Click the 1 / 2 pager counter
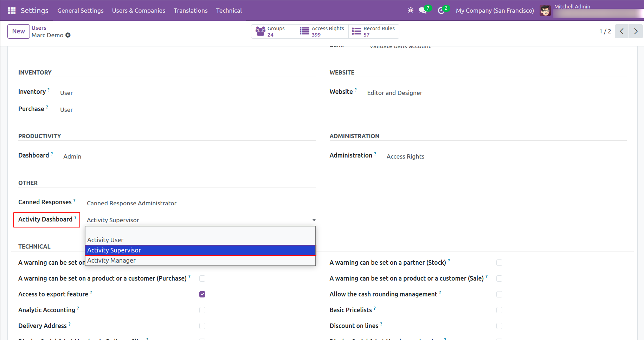The width and height of the screenshot is (644, 340). (x=605, y=31)
